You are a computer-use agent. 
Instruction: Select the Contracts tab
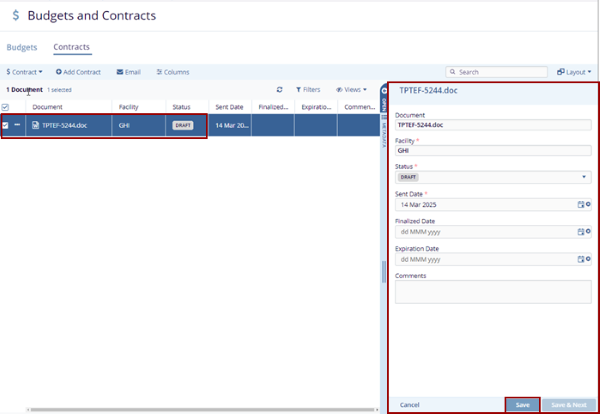coord(72,47)
